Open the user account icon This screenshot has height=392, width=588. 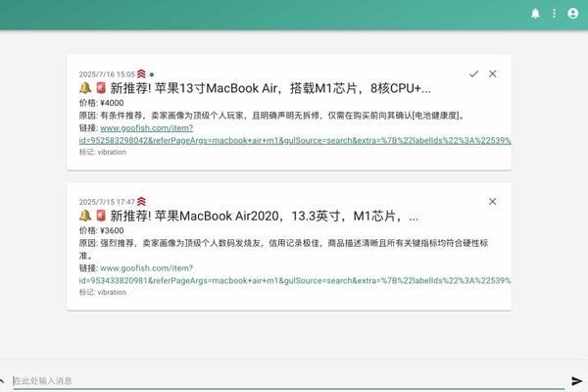[572, 14]
